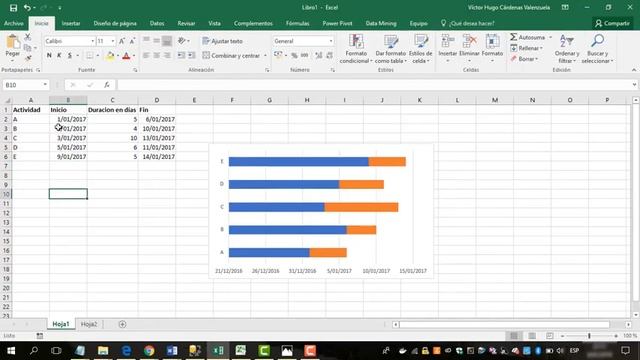Screen dimensions: 640x360
Task: Open Word from the taskbar
Action: 172,351
